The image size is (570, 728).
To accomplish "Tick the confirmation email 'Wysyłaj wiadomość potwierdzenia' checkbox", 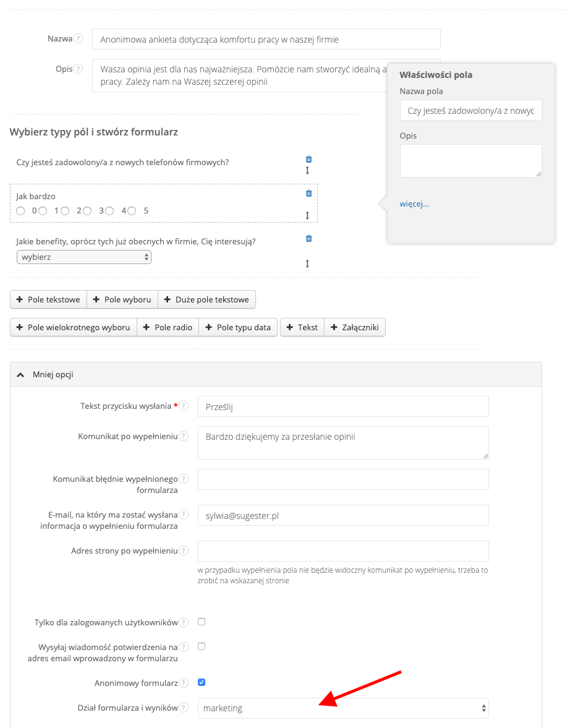I will pos(202,646).
